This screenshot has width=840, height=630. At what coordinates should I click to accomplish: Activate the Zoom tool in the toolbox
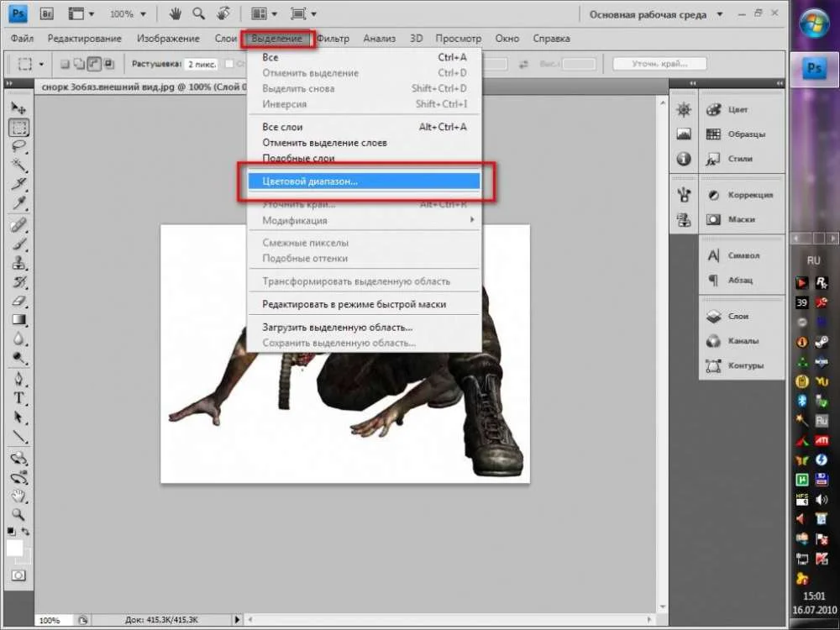(18, 514)
